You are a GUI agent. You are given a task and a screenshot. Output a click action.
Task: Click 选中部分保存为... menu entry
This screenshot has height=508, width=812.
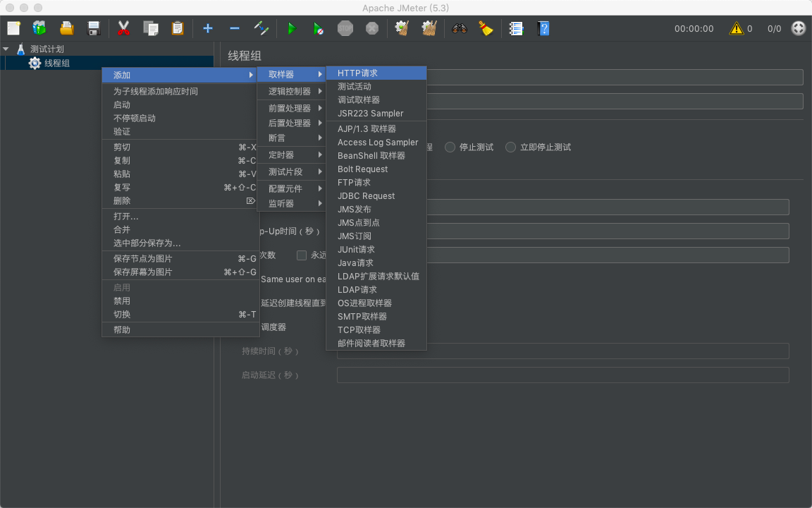point(180,243)
